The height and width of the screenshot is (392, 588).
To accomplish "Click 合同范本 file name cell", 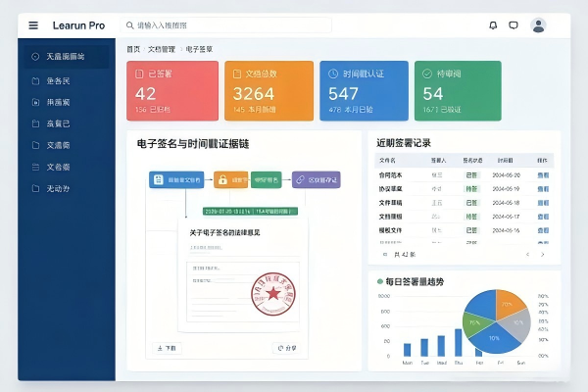I will (390, 175).
